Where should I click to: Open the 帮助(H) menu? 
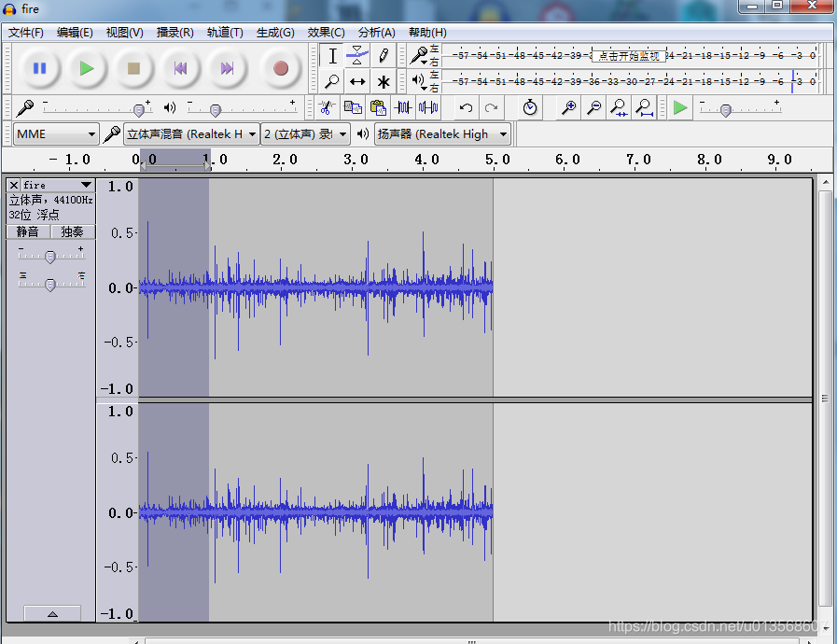point(427,33)
